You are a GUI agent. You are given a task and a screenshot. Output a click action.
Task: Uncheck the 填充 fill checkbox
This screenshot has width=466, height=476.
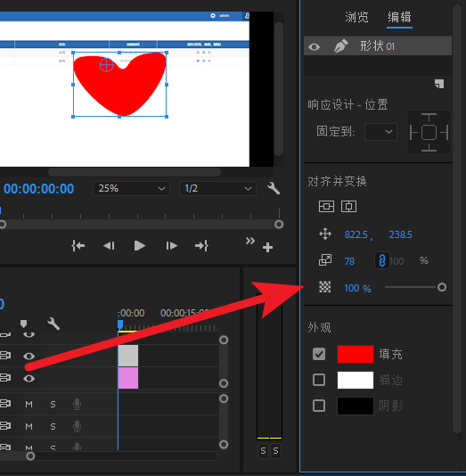[319, 354]
